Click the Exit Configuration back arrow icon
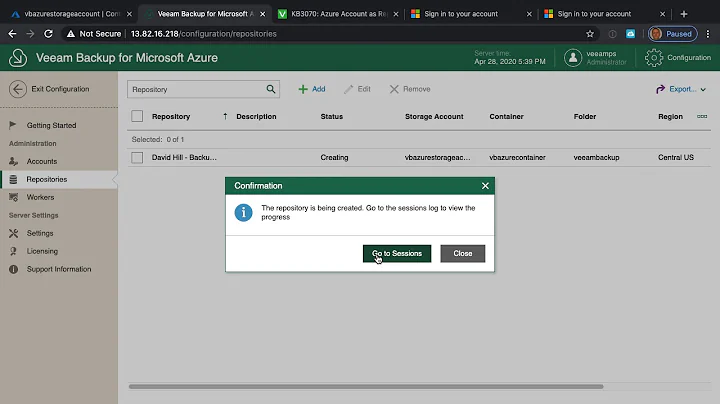720x404 pixels. pyautogui.click(x=18, y=89)
